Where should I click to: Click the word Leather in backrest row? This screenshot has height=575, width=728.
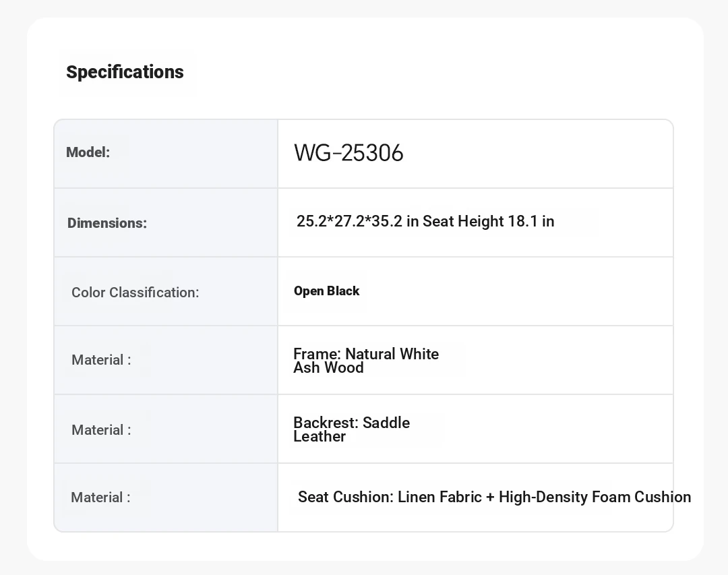[x=320, y=437]
